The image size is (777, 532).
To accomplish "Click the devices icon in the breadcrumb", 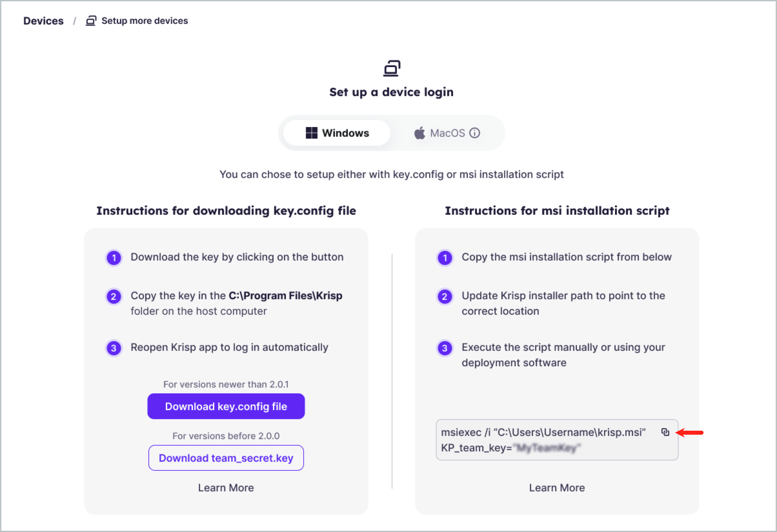I will (x=91, y=20).
